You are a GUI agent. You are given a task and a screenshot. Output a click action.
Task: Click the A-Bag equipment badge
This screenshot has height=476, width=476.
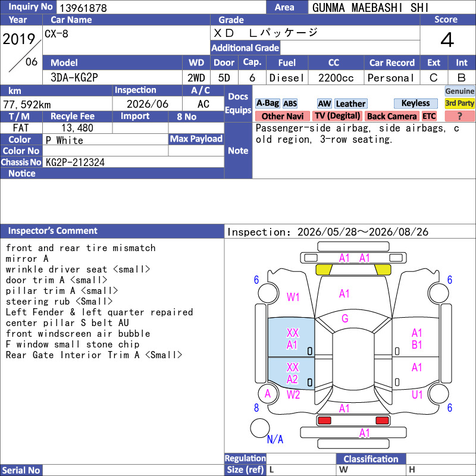pos(267,104)
